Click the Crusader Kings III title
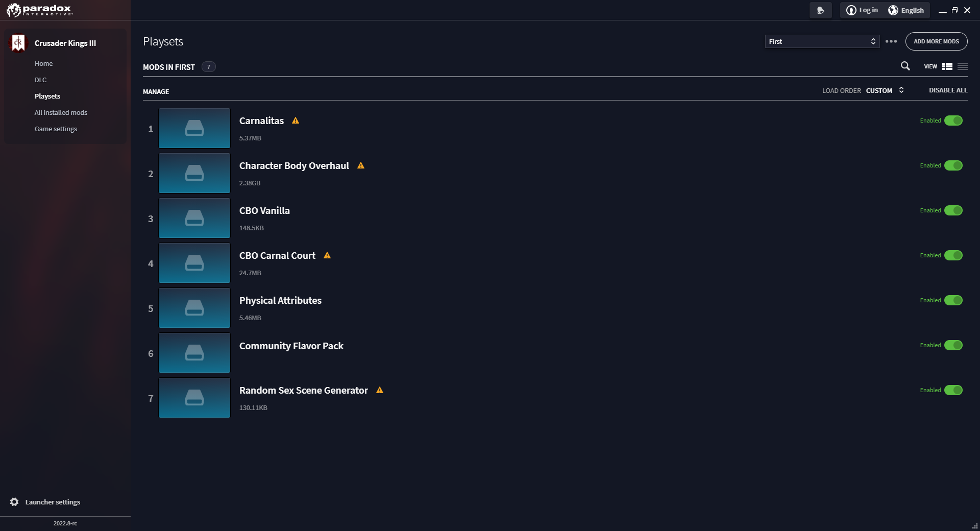Screen dimensions: 980x531 coord(65,43)
